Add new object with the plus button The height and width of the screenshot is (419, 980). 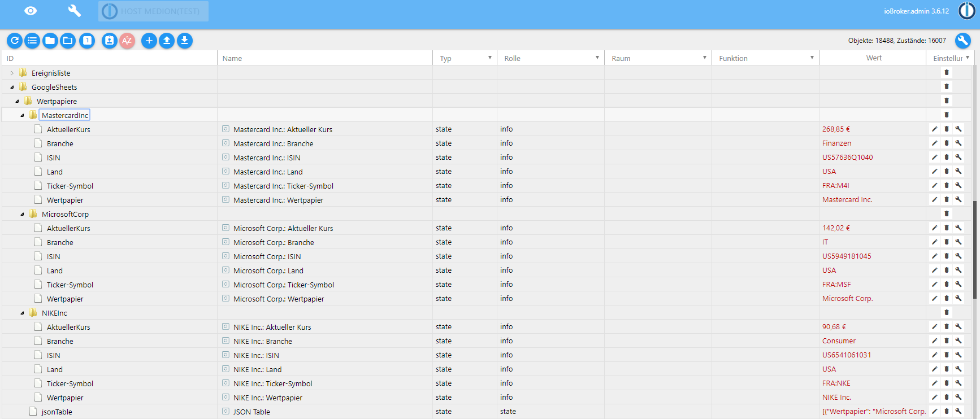tap(149, 40)
